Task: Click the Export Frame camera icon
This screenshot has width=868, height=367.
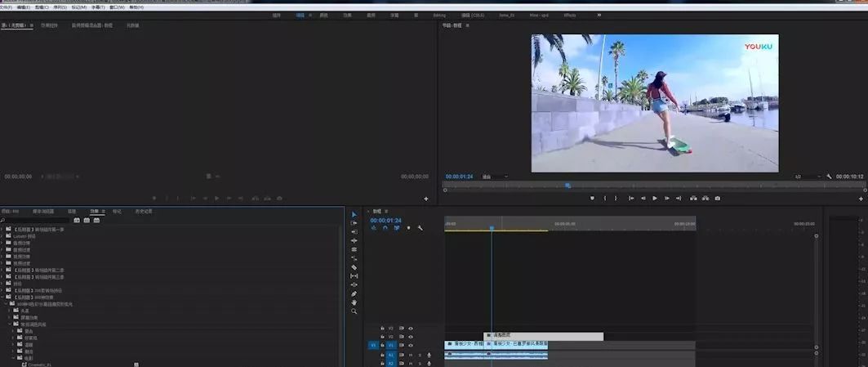Action: pyautogui.click(x=718, y=199)
